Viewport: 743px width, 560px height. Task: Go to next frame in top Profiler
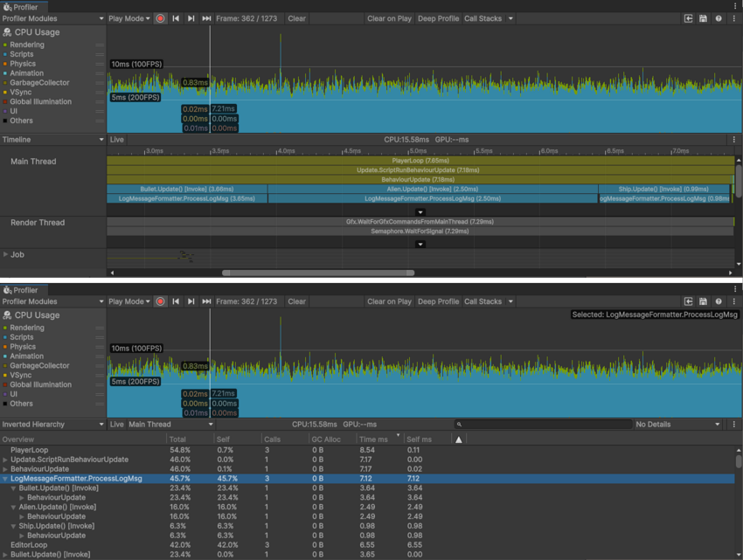click(x=191, y=18)
